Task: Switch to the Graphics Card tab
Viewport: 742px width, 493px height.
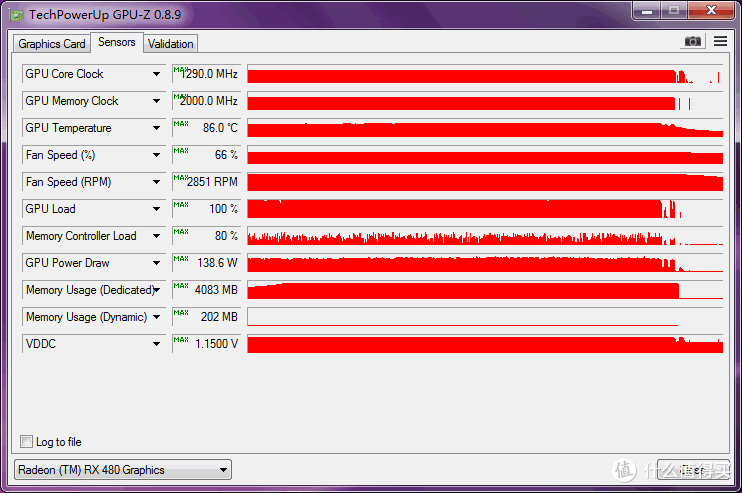Action: tap(52, 44)
